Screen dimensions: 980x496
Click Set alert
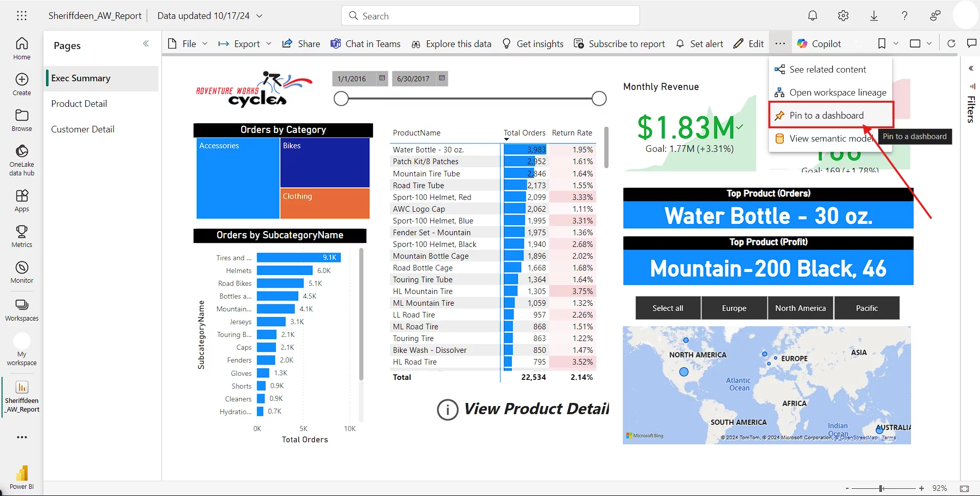[699, 43]
